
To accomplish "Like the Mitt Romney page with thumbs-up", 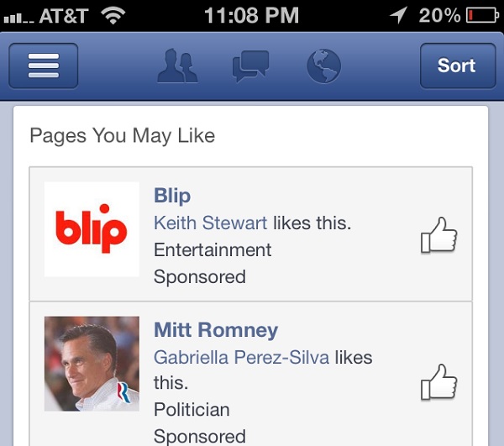I will [438, 384].
